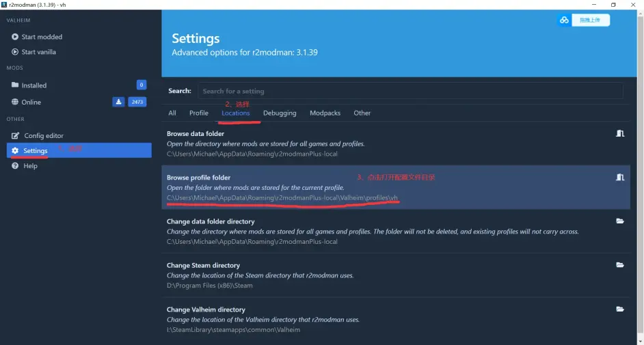Click the Change data folder directory title
Image resolution: width=644 pixels, height=345 pixels.
coord(211,221)
